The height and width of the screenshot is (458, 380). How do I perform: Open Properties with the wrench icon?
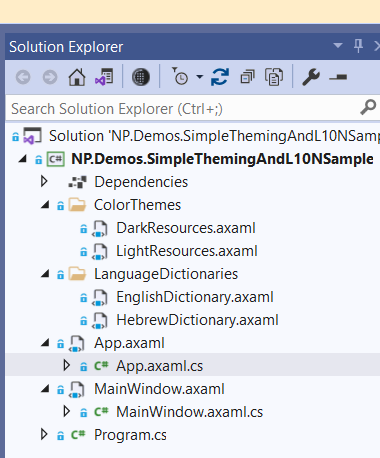click(311, 77)
